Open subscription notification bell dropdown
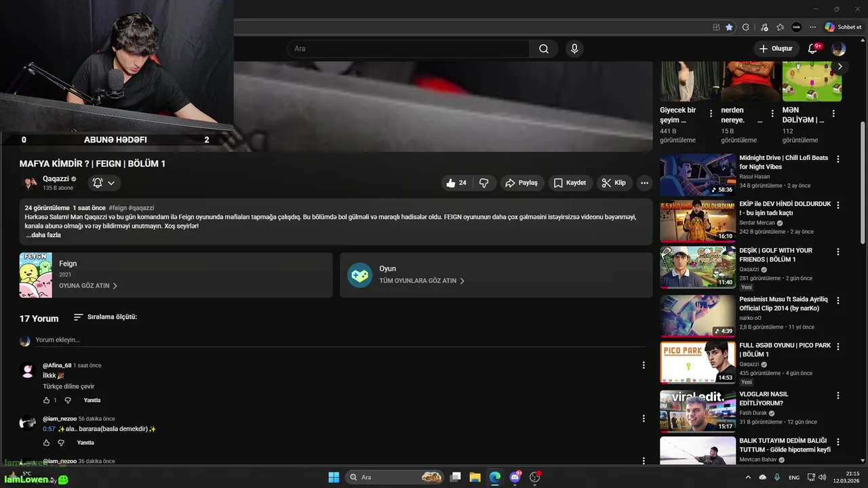 (x=104, y=183)
